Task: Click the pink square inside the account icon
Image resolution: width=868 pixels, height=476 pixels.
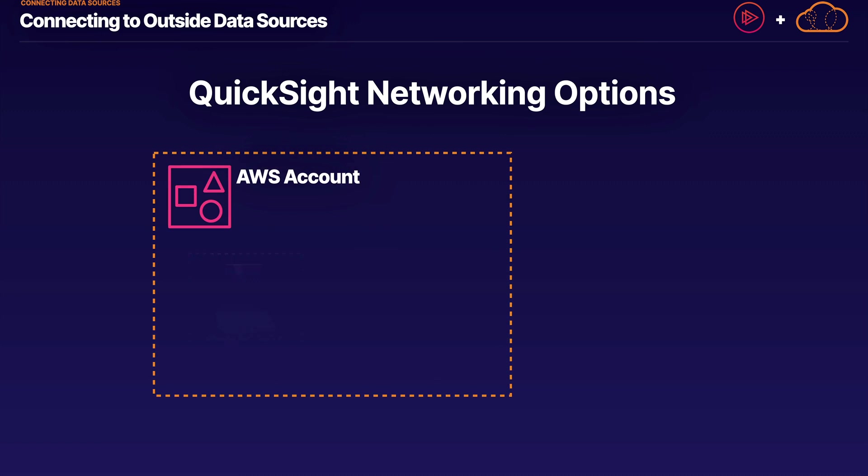Action: 186,196
